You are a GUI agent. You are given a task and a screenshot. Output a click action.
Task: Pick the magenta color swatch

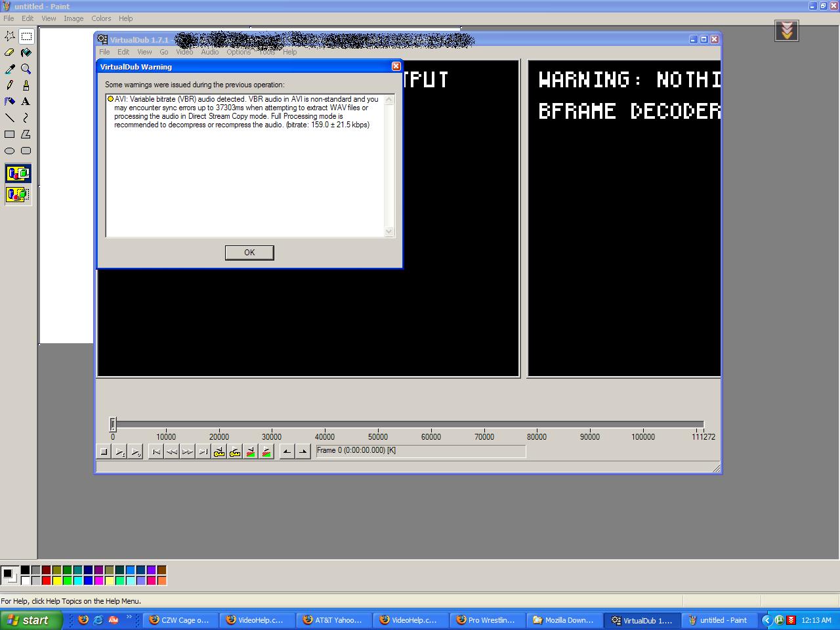pyautogui.click(x=98, y=581)
